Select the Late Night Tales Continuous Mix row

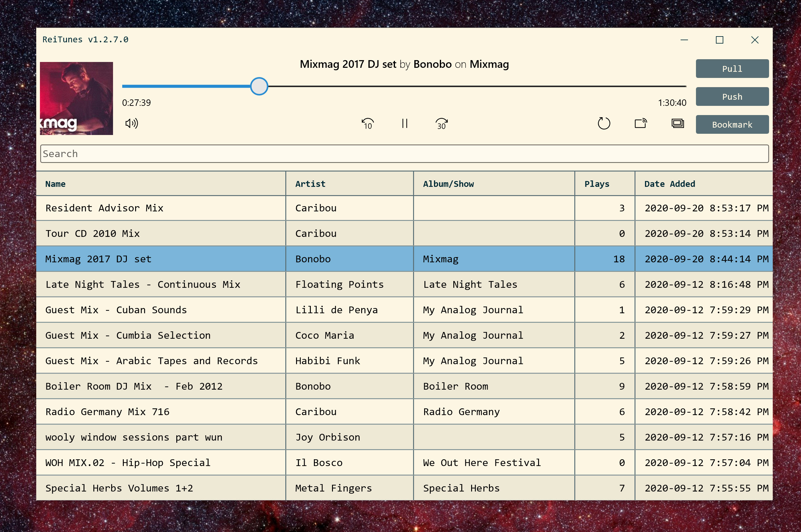143,284
